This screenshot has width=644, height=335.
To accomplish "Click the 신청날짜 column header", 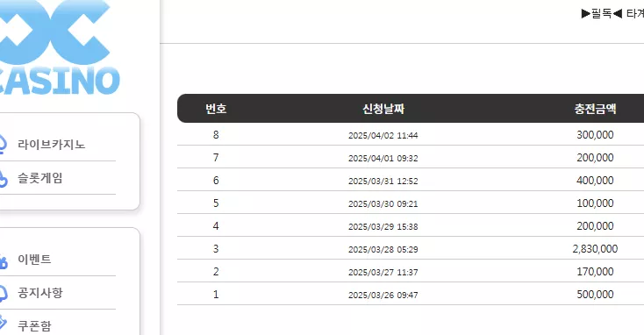I will pyautogui.click(x=383, y=109).
